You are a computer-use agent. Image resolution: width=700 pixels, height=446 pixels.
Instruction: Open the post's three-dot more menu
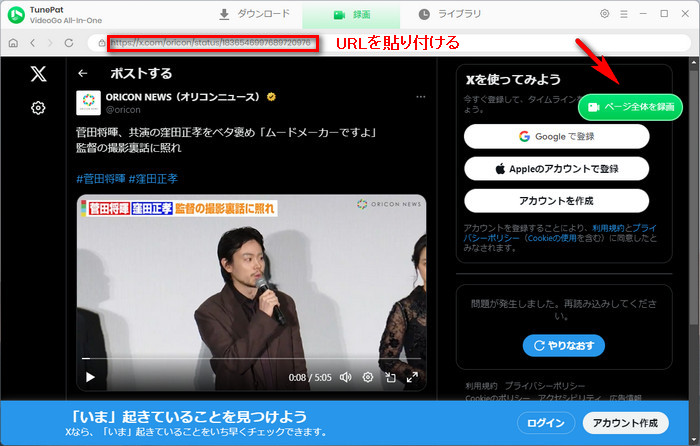click(421, 97)
